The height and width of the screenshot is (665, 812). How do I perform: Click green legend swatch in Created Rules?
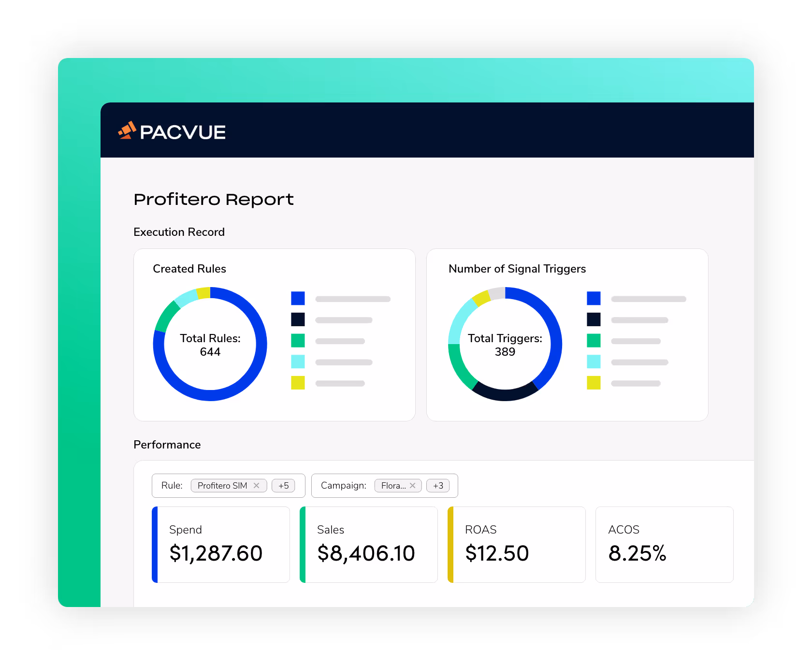point(298,341)
